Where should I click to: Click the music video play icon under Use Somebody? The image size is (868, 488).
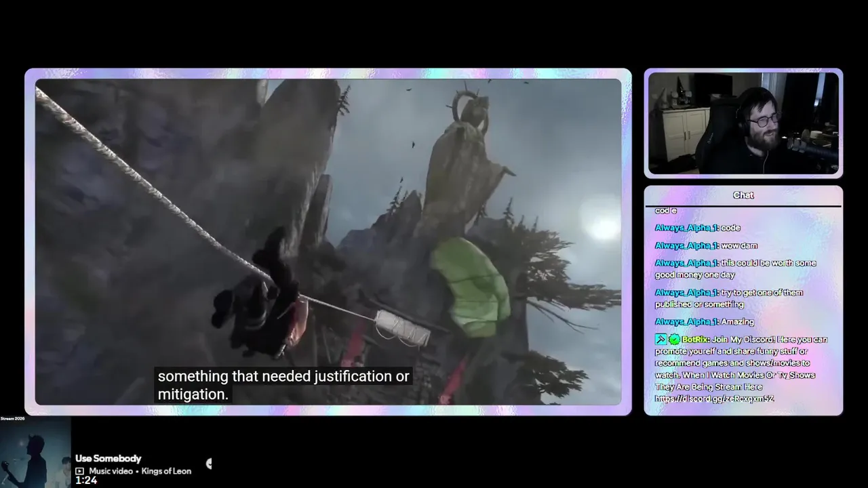click(x=80, y=471)
